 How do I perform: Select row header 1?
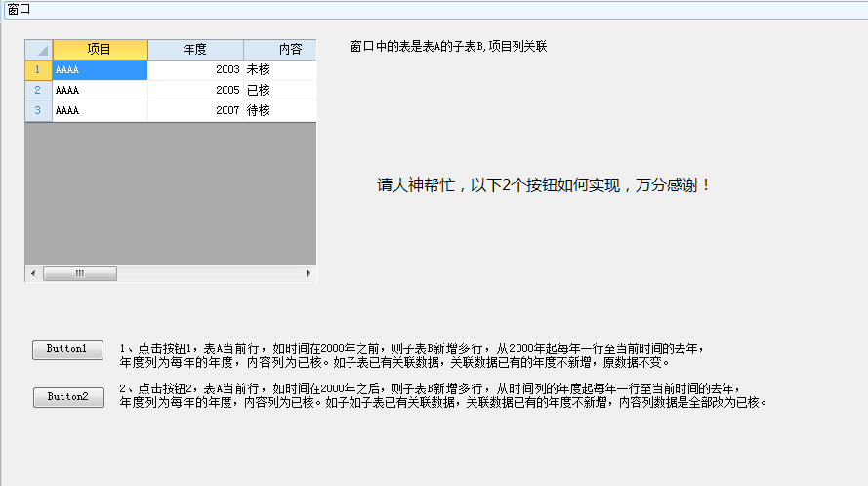(x=39, y=69)
